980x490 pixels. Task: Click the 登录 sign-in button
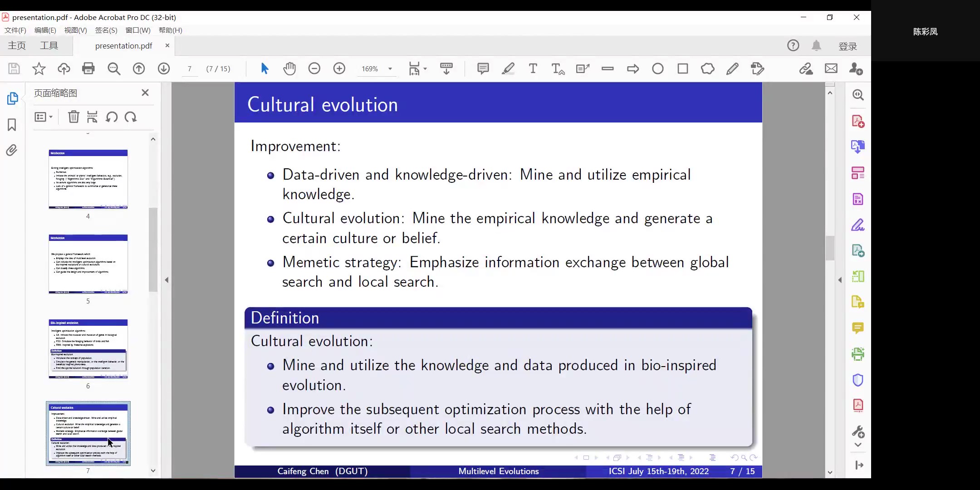tap(848, 46)
